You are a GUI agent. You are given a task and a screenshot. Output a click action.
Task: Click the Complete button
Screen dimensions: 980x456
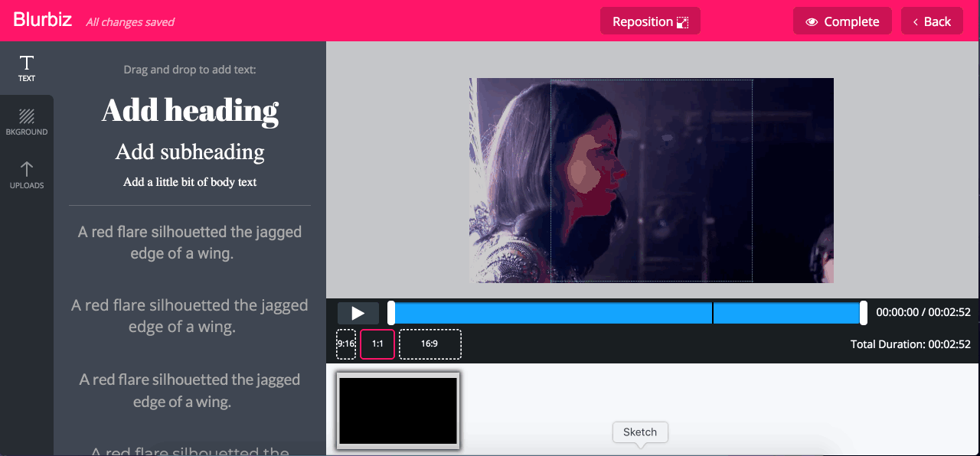click(842, 21)
